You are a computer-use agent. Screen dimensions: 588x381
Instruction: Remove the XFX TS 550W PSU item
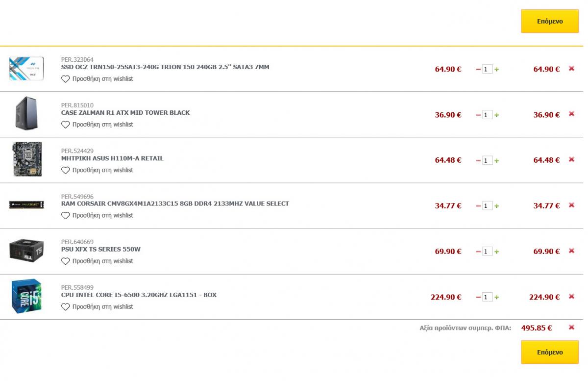click(571, 251)
